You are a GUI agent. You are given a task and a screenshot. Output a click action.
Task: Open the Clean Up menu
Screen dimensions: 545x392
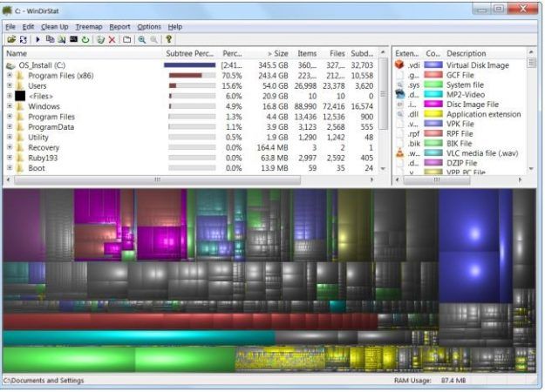click(x=55, y=27)
